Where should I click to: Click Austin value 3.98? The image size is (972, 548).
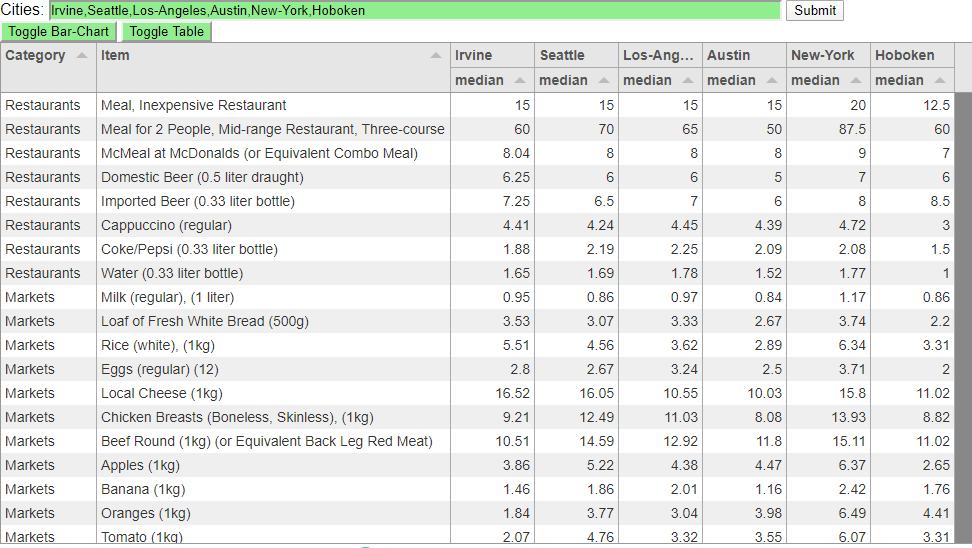[769, 513]
